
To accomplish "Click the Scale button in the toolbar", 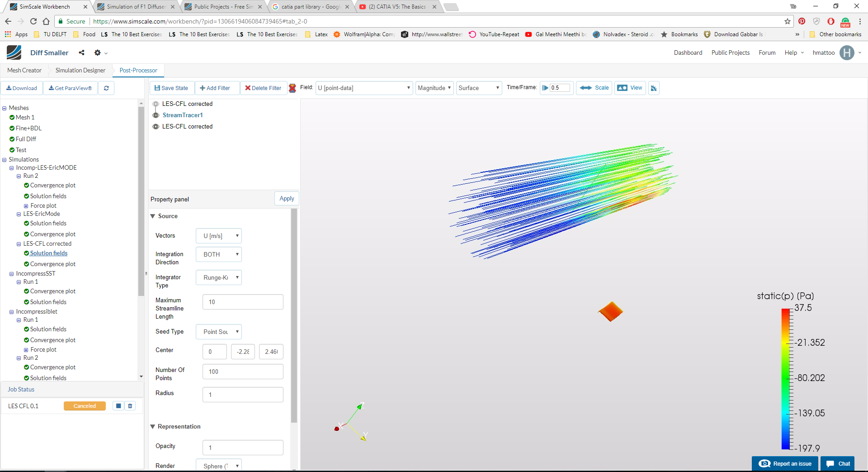I will click(594, 88).
